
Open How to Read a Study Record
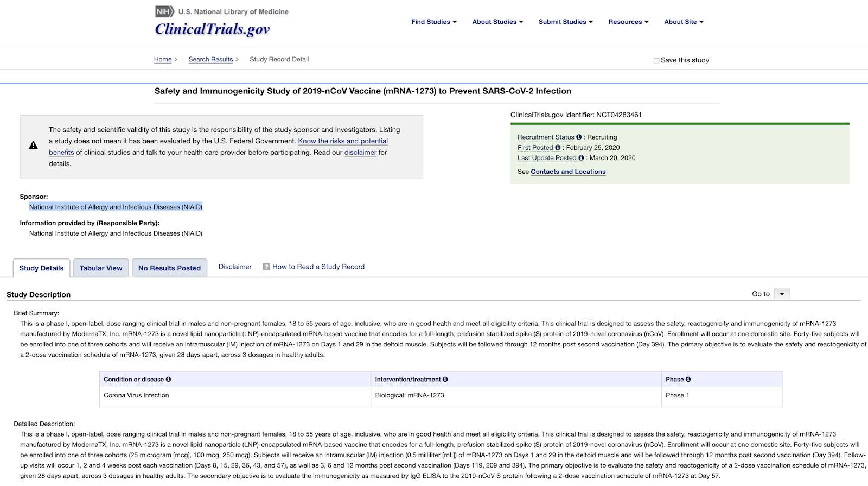tap(318, 267)
